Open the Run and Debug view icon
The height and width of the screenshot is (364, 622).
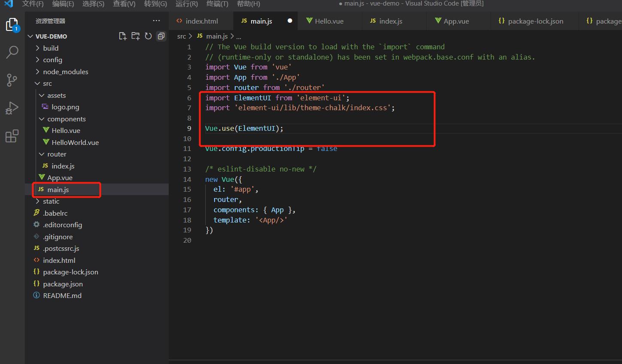pos(12,108)
